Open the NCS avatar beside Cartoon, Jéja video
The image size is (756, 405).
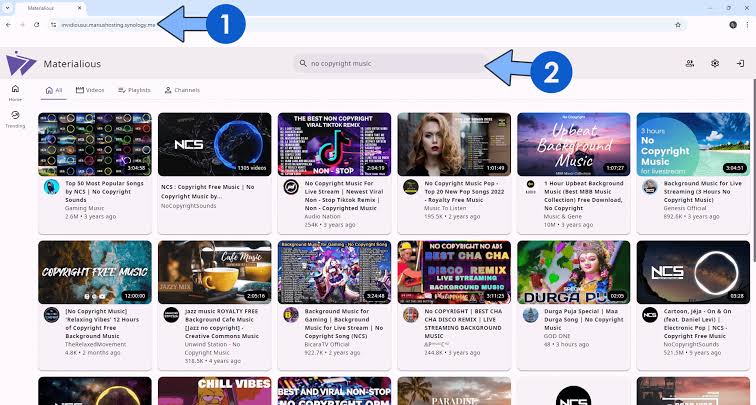(x=650, y=315)
